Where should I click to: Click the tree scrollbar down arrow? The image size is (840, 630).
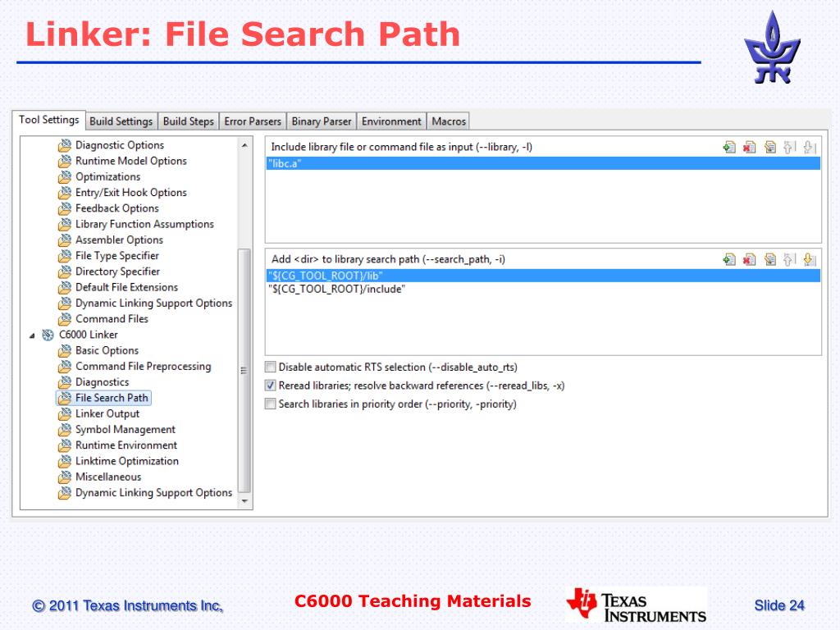[x=244, y=501]
